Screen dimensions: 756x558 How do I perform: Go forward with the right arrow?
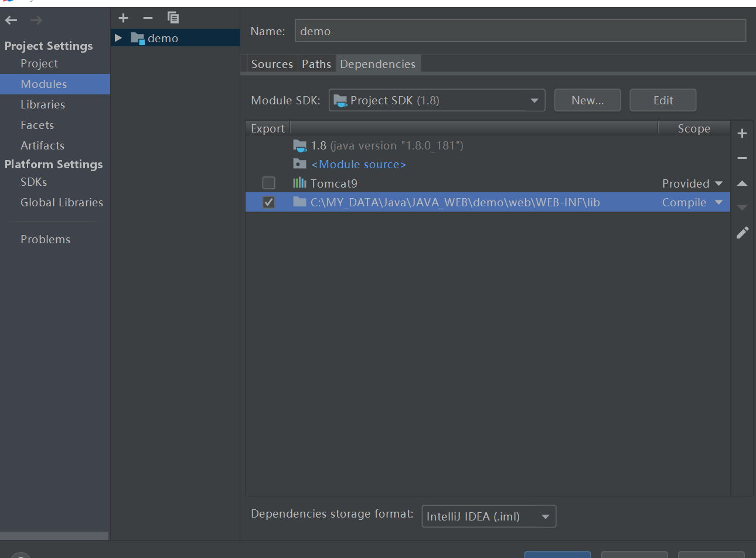pos(36,21)
